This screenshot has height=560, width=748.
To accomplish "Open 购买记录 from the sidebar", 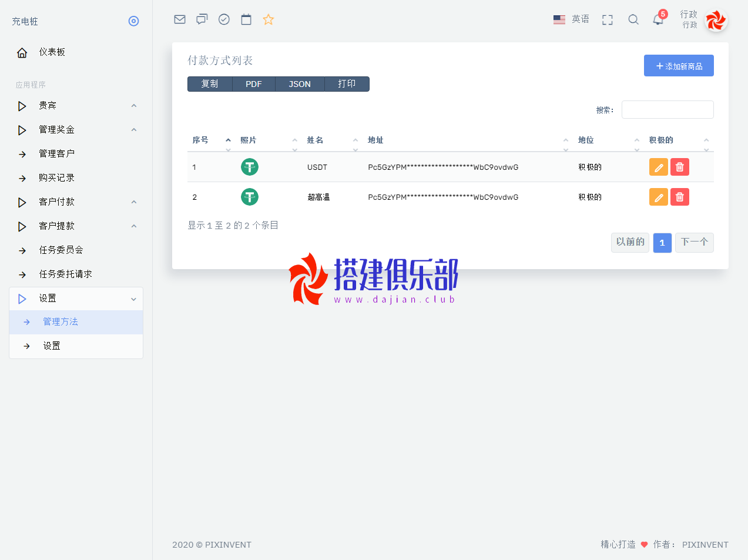I will (56, 178).
